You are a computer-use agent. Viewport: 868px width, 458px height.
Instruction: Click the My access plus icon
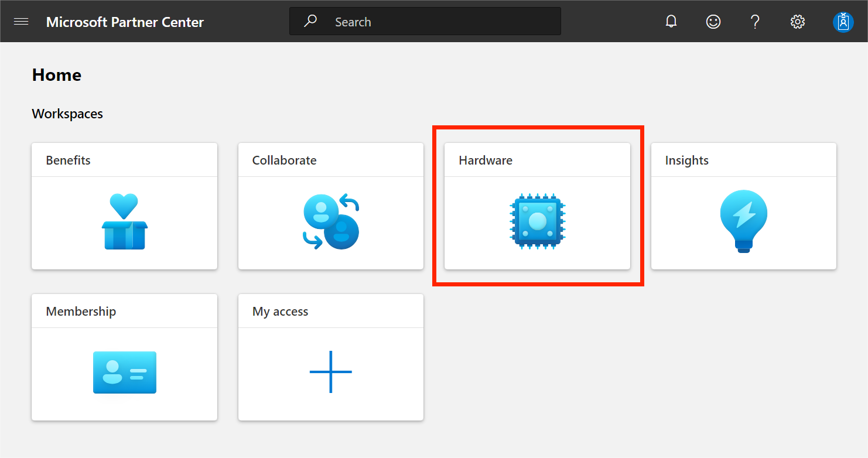[x=331, y=372]
